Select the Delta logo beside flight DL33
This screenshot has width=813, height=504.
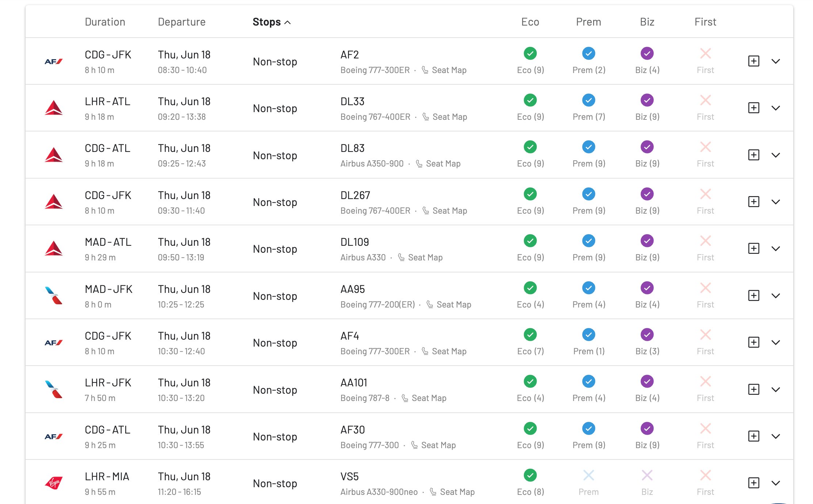pyautogui.click(x=54, y=108)
